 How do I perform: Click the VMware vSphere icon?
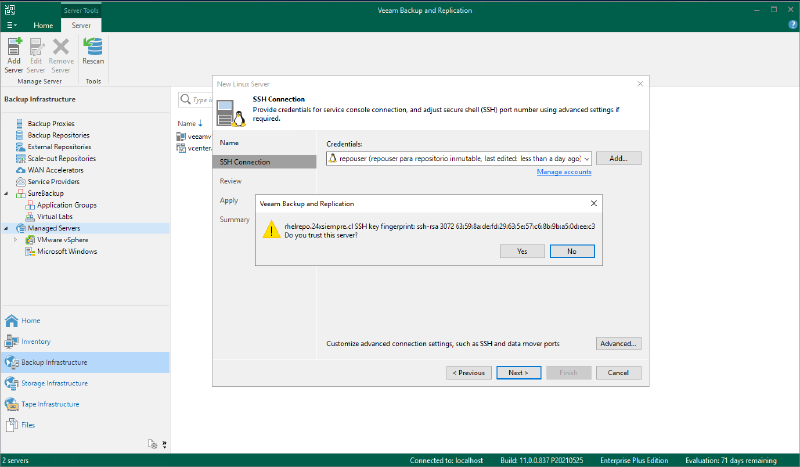[30, 240]
